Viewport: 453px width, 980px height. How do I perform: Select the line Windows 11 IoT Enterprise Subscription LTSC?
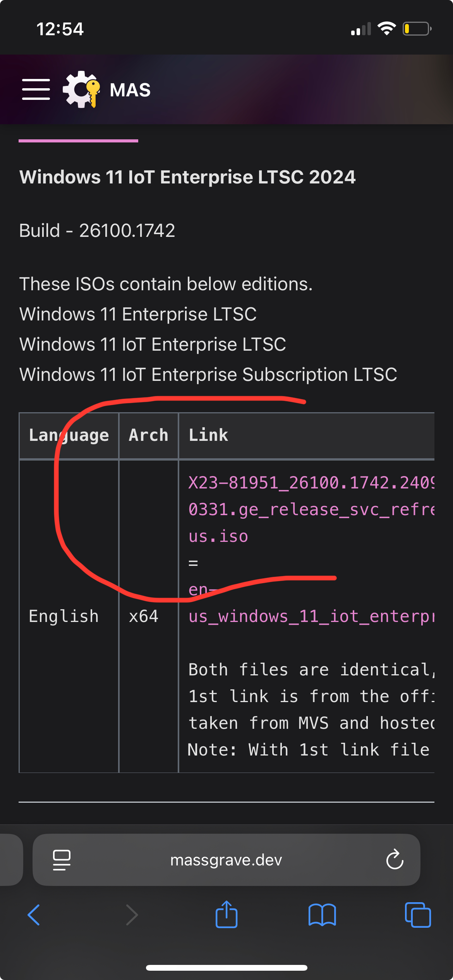pyautogui.click(x=208, y=374)
